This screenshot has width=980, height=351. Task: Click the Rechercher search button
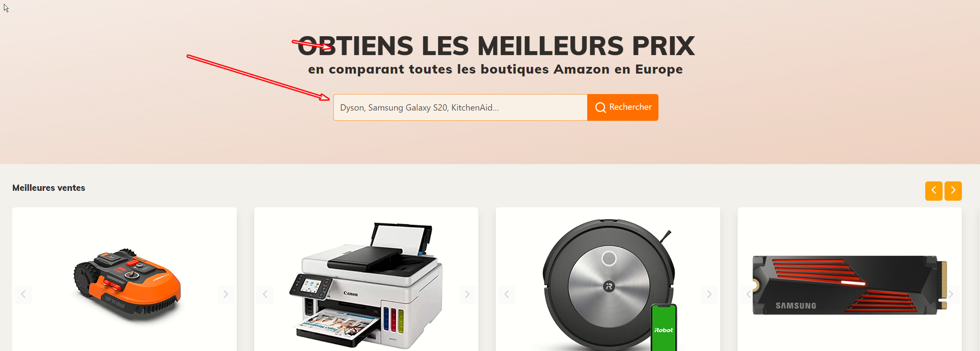coord(623,107)
